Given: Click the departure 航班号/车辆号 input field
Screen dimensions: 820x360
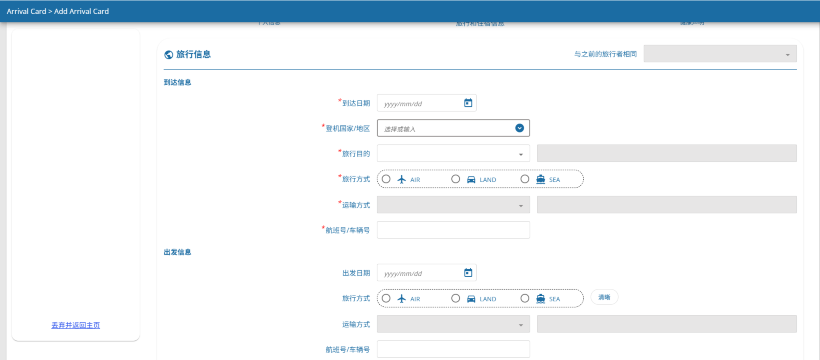Looking at the screenshot, I should [x=453, y=349].
